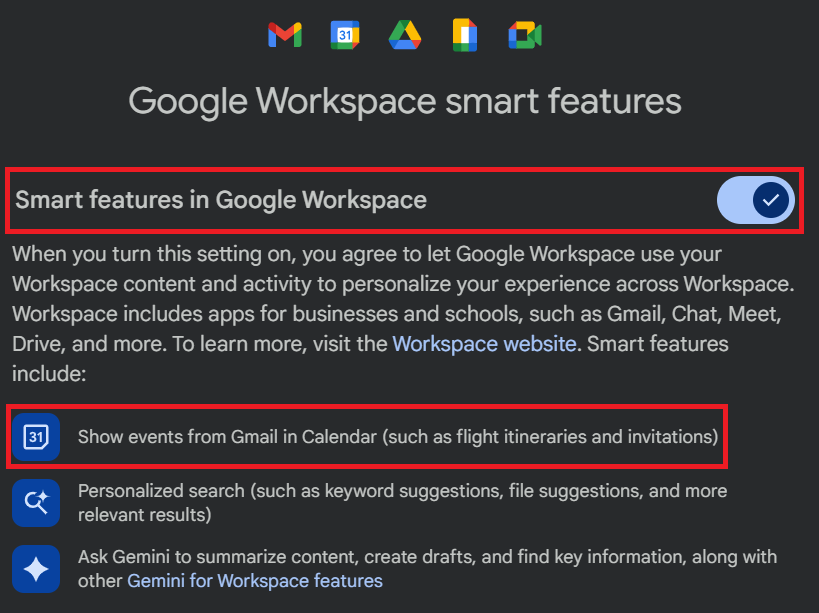
Task: Open the Gemini for Workspace features link
Action: (x=254, y=580)
